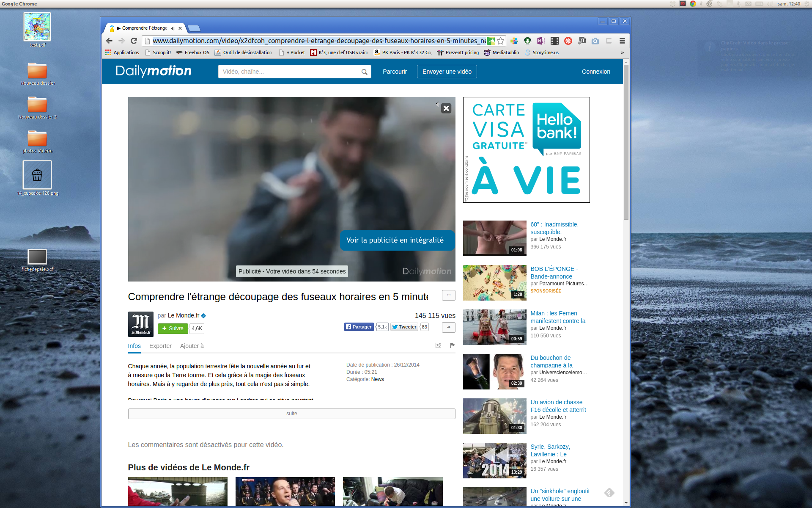Go back with the browser back arrow
The height and width of the screenshot is (508, 812).
coord(110,41)
